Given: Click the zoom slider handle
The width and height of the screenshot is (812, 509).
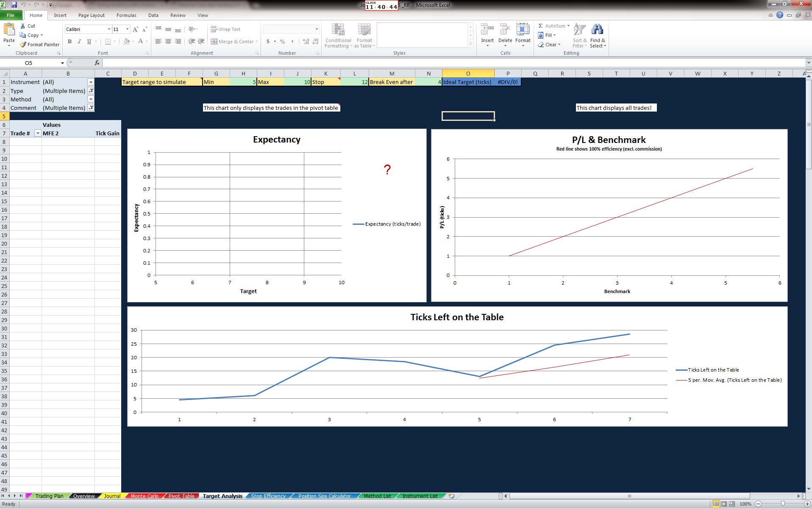Looking at the screenshot, I should coord(783,504).
